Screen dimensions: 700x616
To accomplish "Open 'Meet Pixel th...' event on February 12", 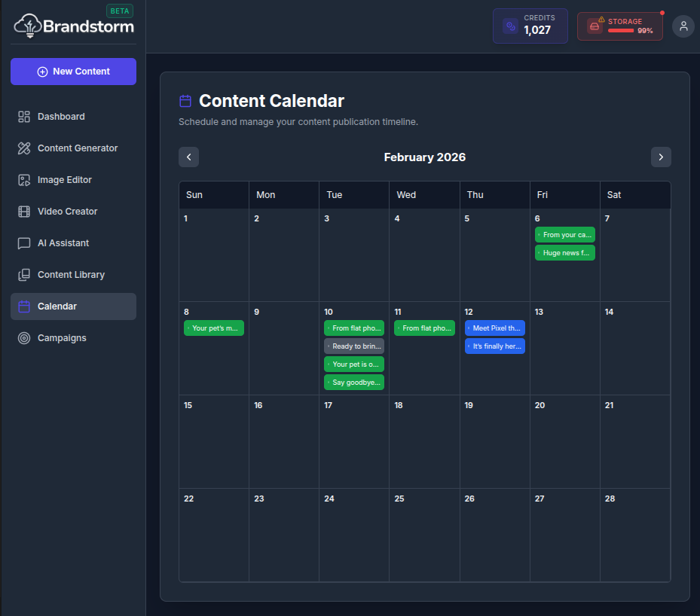I will [x=494, y=328].
